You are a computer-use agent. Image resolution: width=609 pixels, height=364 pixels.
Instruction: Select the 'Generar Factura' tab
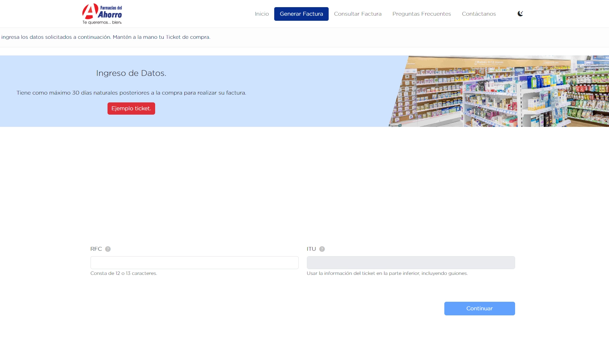coord(301,14)
